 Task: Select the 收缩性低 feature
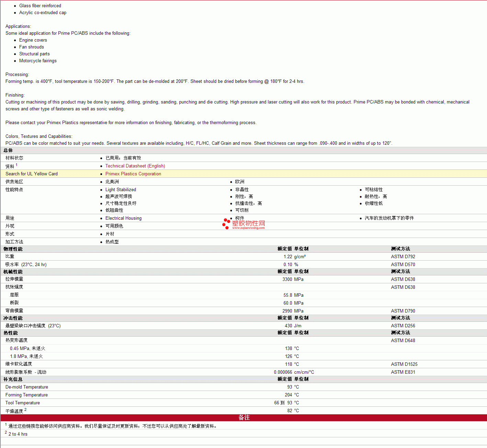tap(374, 203)
